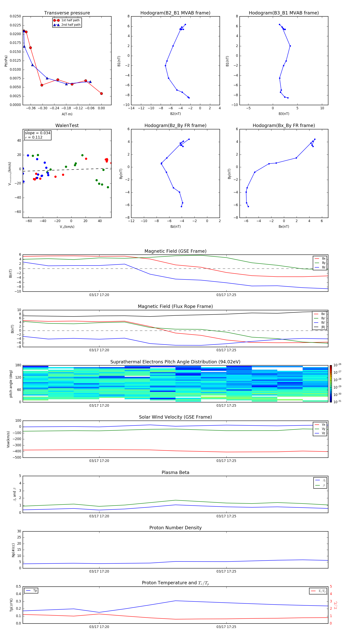Click the 'slope = 0.034' annotation
The width and height of the screenshot is (351, 644).
pos(37,133)
